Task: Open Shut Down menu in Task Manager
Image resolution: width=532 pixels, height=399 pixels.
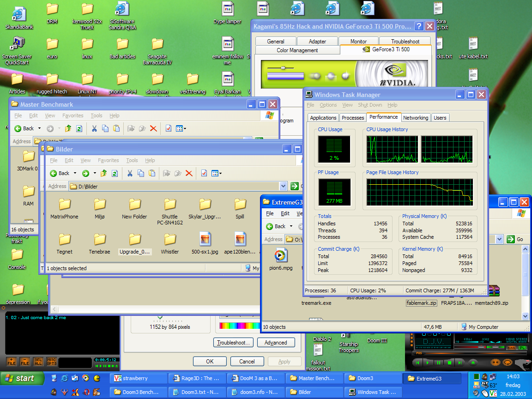Action: (370, 105)
